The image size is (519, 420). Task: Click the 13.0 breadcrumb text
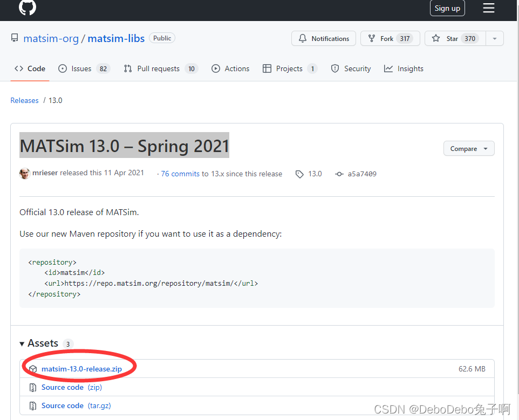[55, 100]
